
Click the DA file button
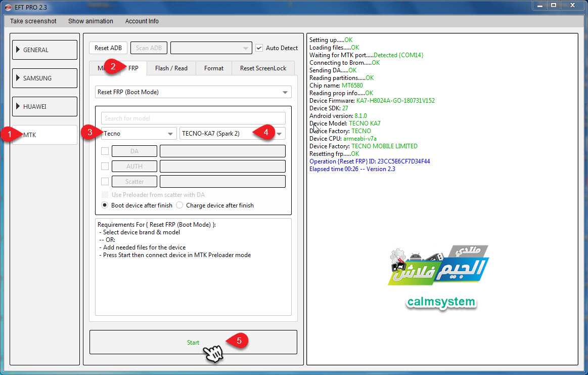coord(134,151)
